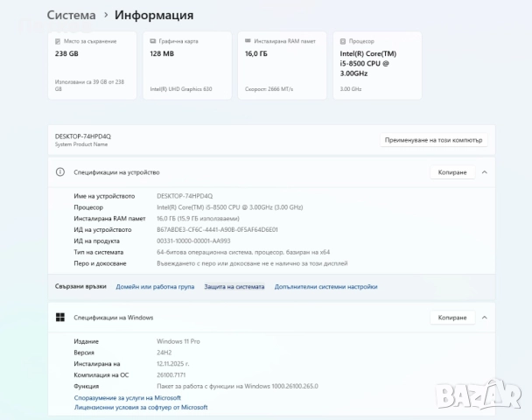
Task: Open Допълнителни системни настройки link
Action: 325,287
